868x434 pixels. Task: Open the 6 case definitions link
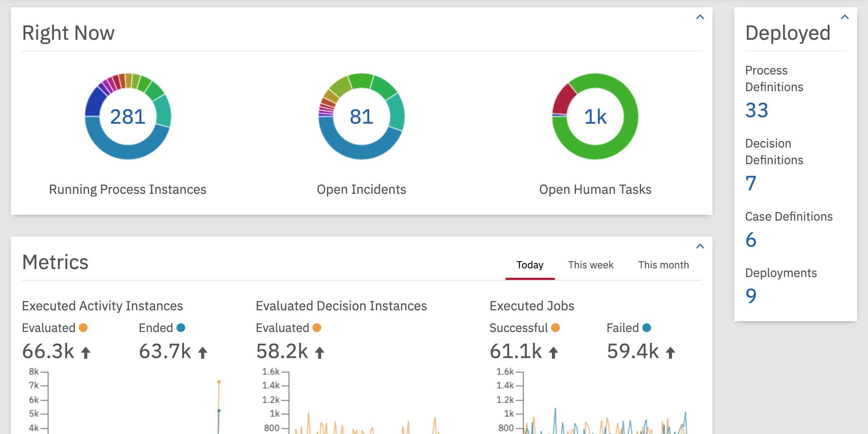[x=751, y=240]
